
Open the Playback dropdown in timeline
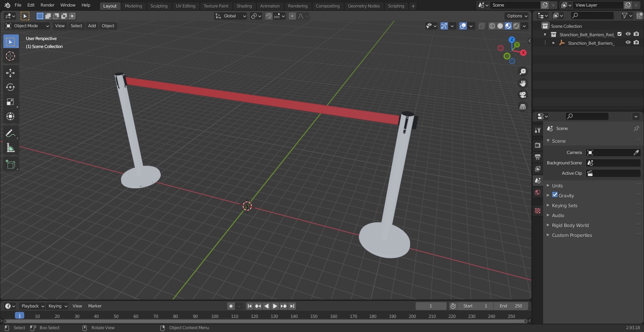pyautogui.click(x=32, y=306)
